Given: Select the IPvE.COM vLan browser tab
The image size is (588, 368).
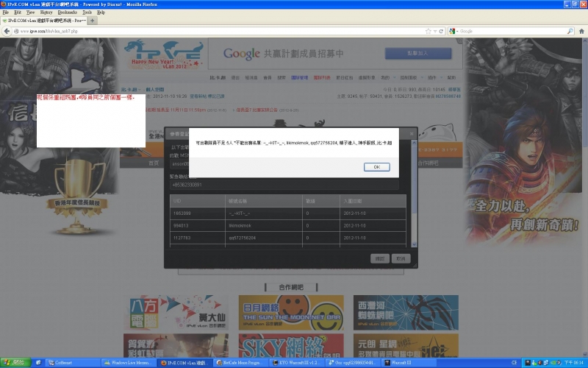Looking at the screenshot, I should 44,21.
